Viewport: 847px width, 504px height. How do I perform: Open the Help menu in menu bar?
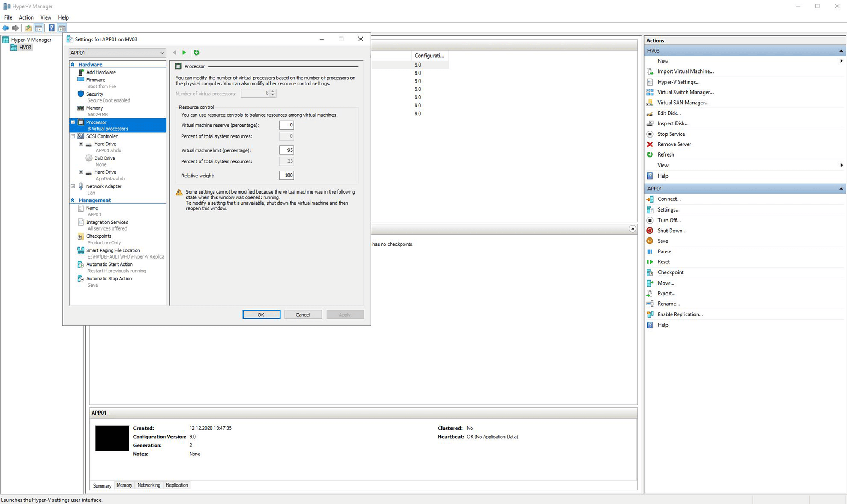tap(64, 17)
